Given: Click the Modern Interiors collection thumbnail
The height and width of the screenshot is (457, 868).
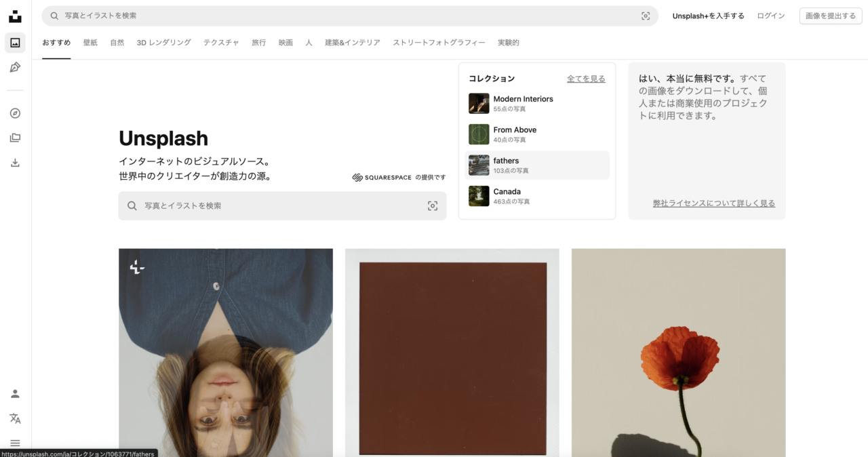Looking at the screenshot, I should 479,104.
